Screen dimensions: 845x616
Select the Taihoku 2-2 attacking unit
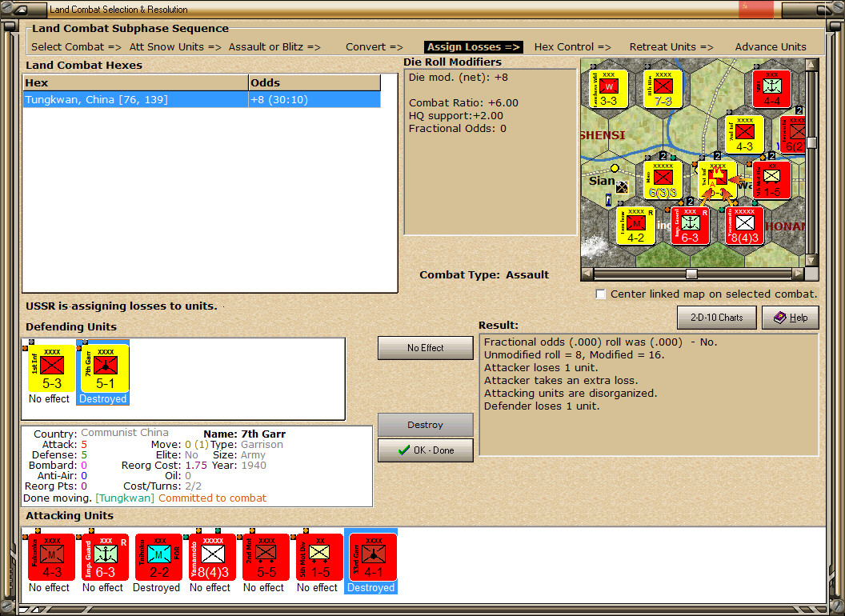coord(159,558)
